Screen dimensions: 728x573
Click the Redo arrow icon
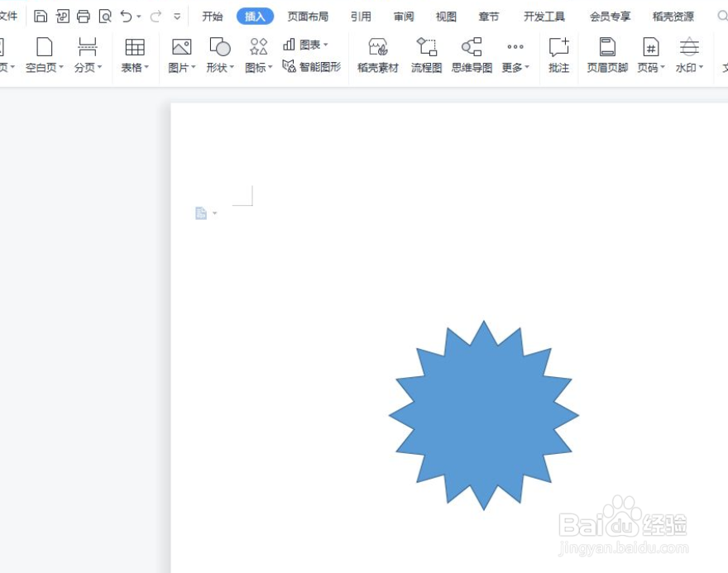[x=156, y=17]
